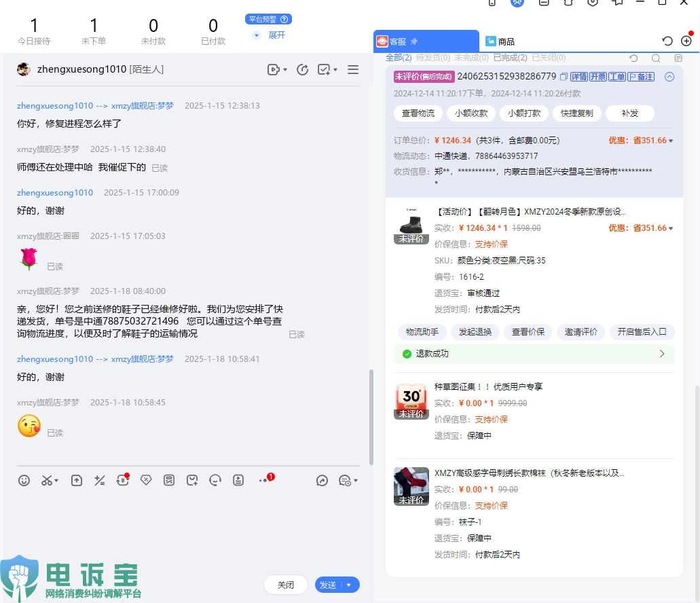Click the yen payment icon with red dot
Image resolution: width=700 pixels, height=603 pixels.
[x=122, y=480]
